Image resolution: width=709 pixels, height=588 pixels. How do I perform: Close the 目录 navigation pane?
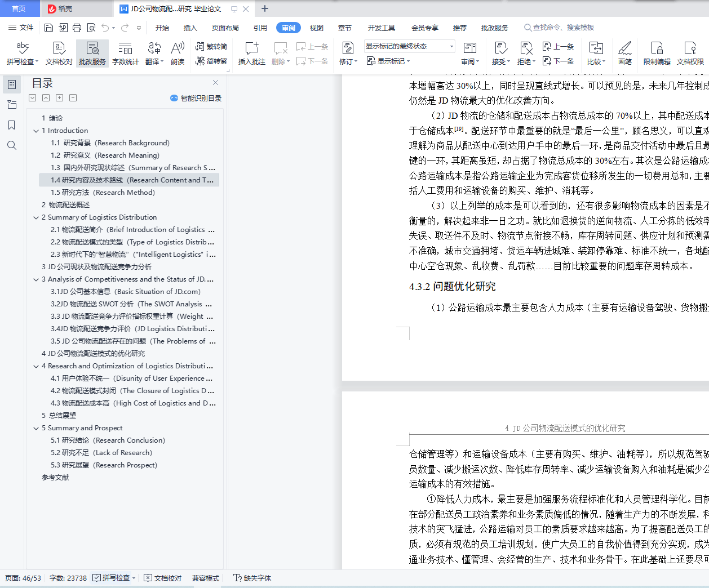click(215, 83)
